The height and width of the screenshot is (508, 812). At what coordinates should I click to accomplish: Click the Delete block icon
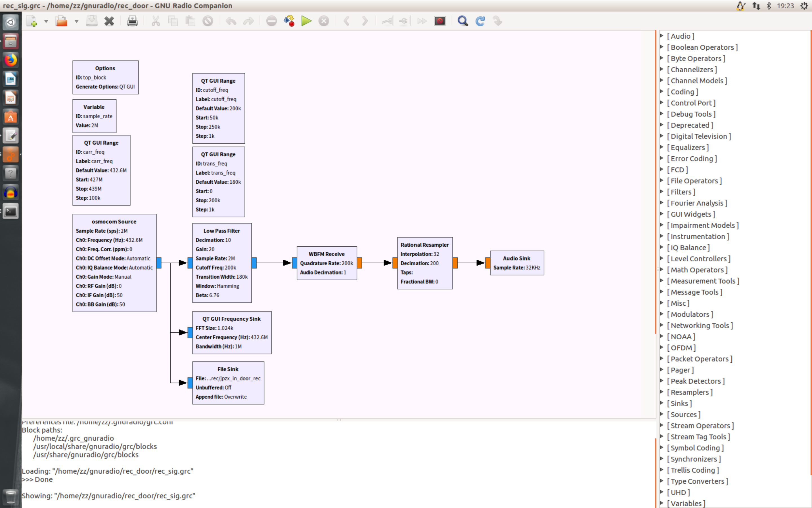pos(208,21)
